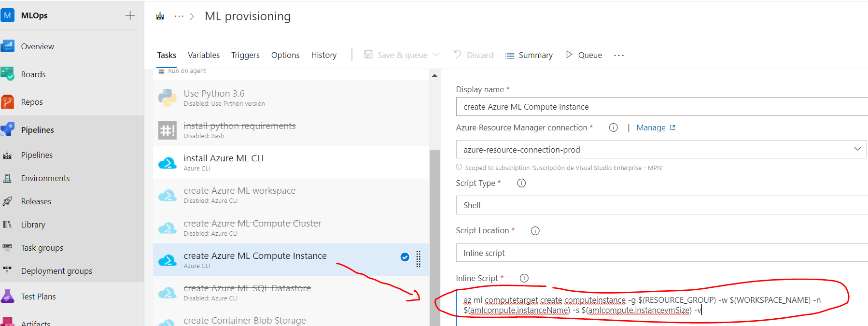868x326 pixels.
Task: Open the Triggers tab
Action: click(x=245, y=55)
